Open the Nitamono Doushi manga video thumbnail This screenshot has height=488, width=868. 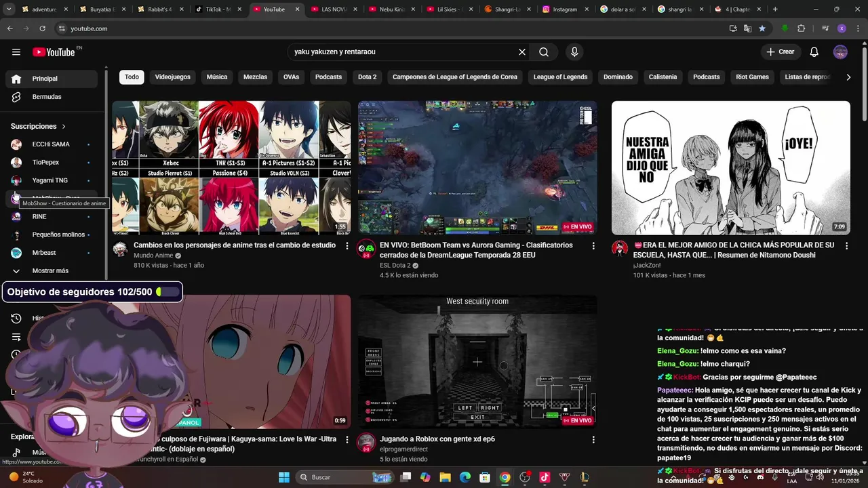731,168
